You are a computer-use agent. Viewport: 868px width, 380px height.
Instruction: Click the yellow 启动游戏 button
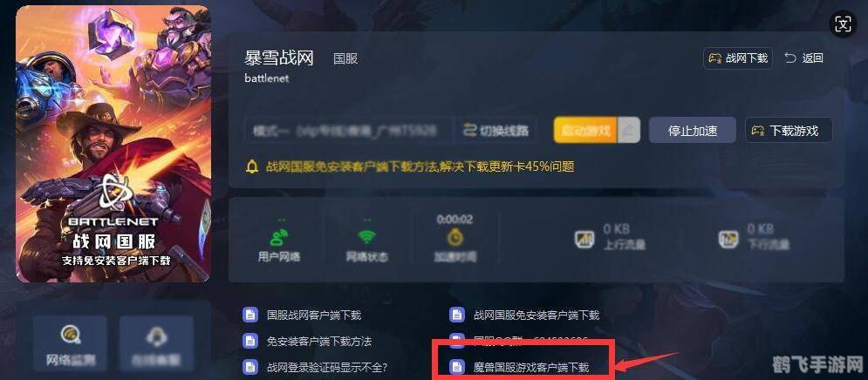click(585, 131)
